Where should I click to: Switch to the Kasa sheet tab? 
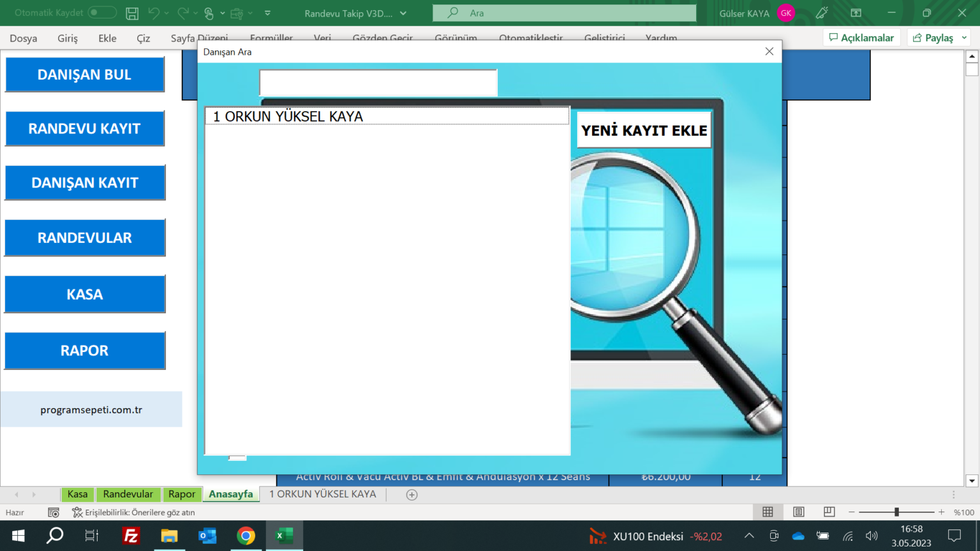(77, 494)
